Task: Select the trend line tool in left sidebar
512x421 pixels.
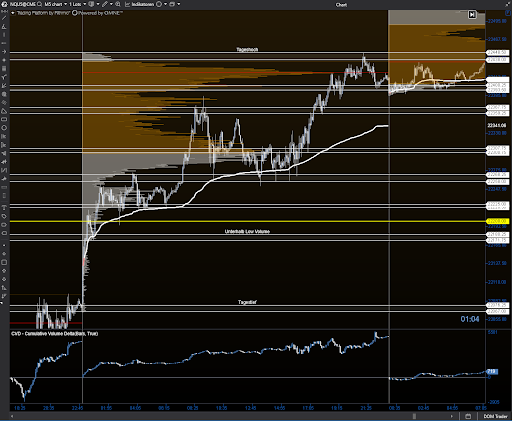Action: click(4, 18)
